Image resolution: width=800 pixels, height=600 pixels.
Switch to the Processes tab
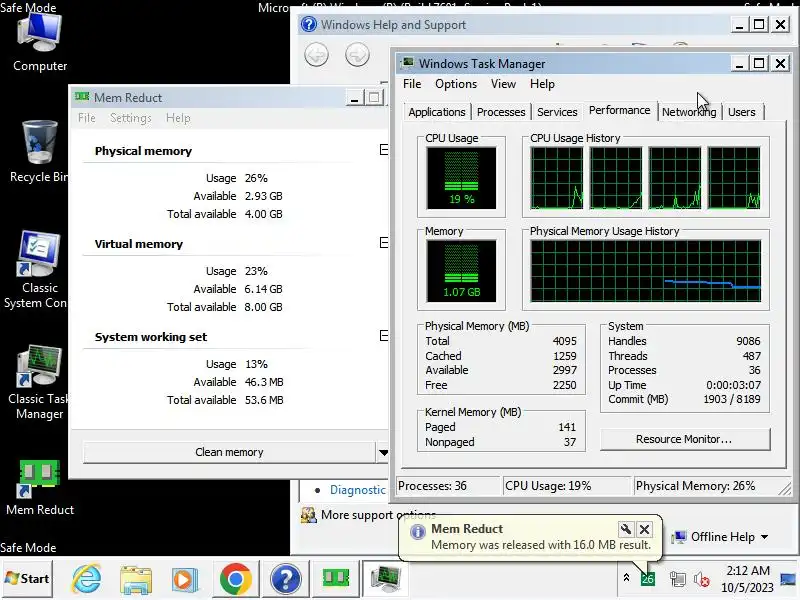click(501, 112)
